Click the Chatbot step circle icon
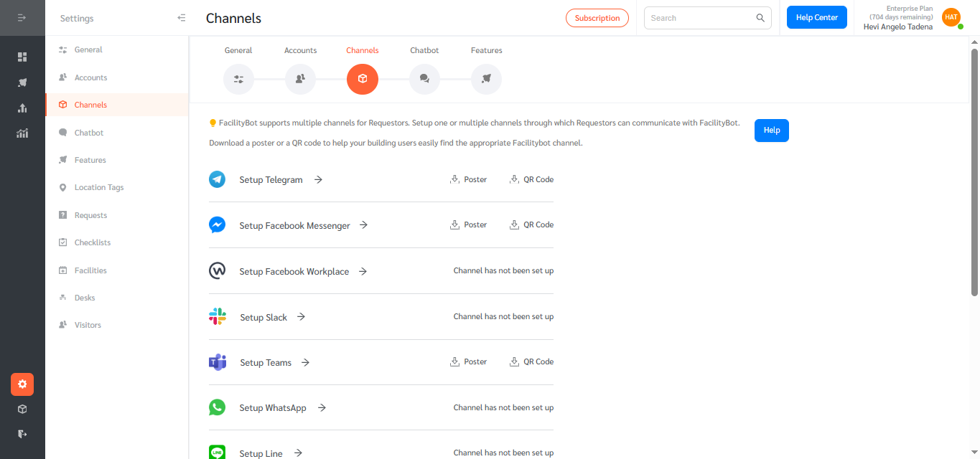The width and height of the screenshot is (980, 459). (x=424, y=79)
